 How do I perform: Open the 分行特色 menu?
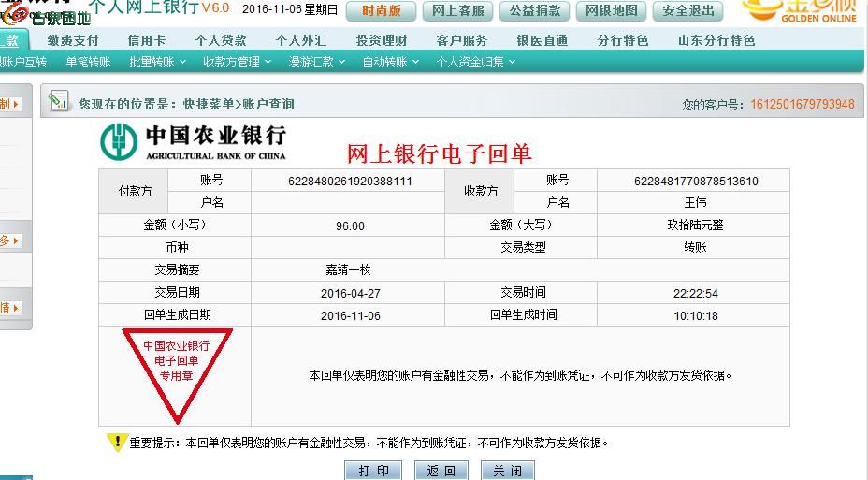click(x=623, y=40)
